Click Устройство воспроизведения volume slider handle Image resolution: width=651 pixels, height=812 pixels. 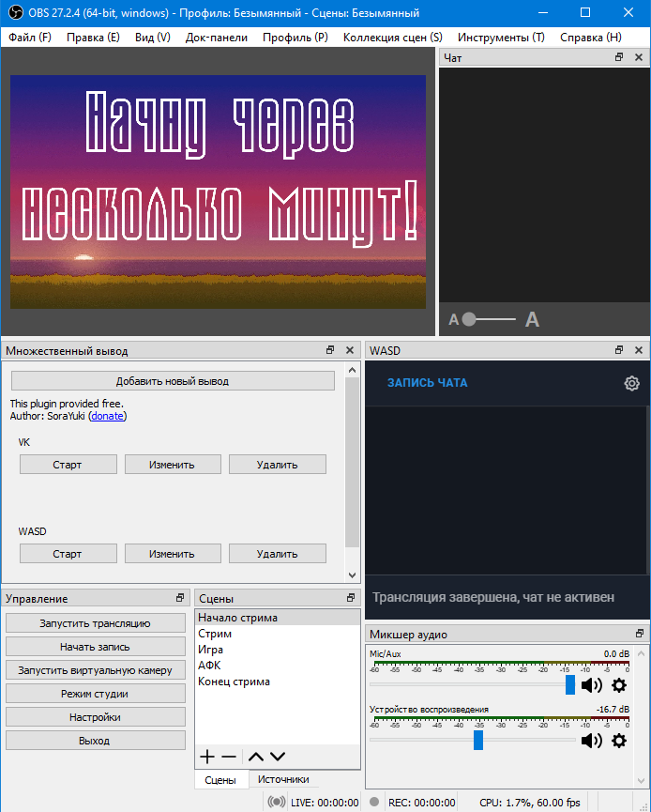click(478, 740)
